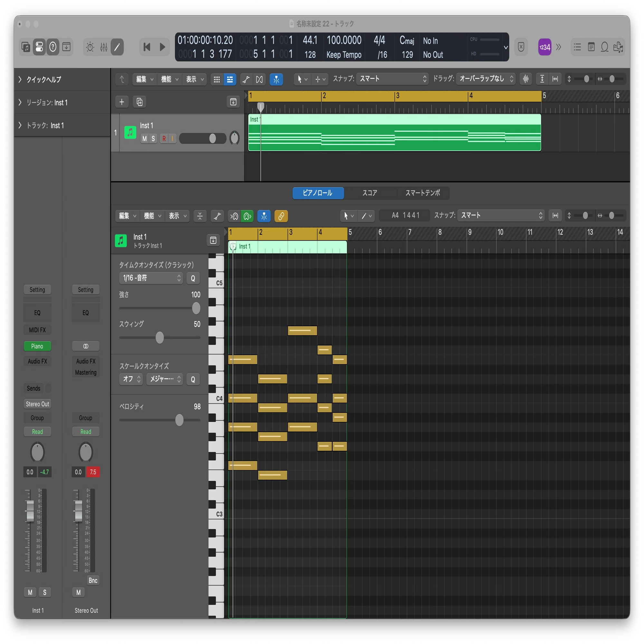644x644 pixels.
Task: Toggle the Editors pencil button
Action: (x=117, y=47)
